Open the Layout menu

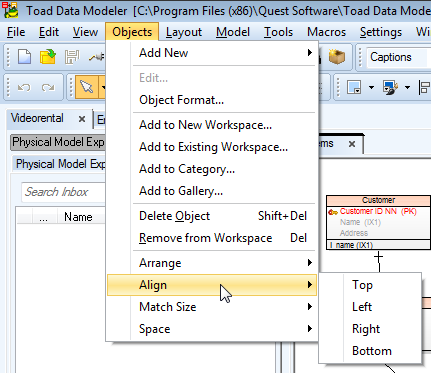(x=184, y=32)
